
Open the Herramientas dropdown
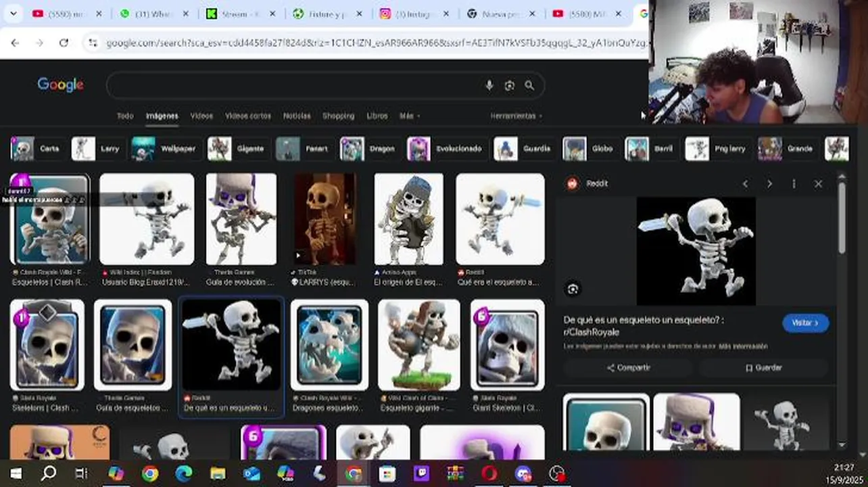[516, 116]
